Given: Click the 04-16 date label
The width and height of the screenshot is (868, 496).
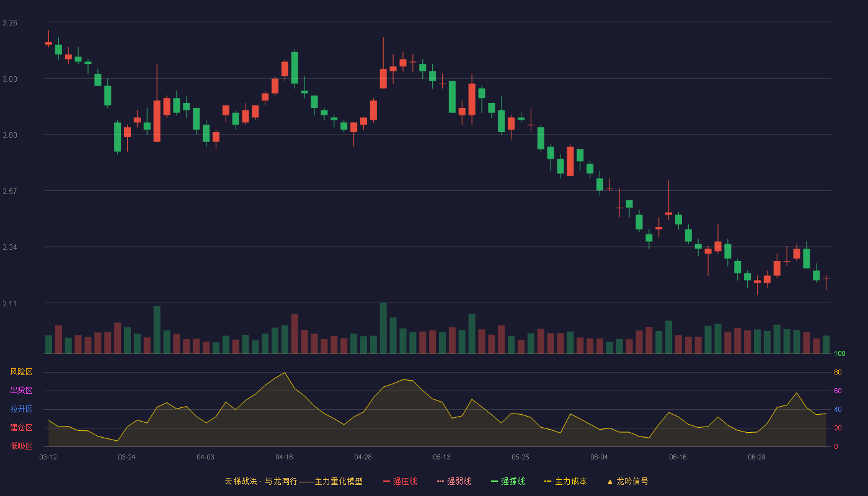Looking at the screenshot, I should pos(284,457).
